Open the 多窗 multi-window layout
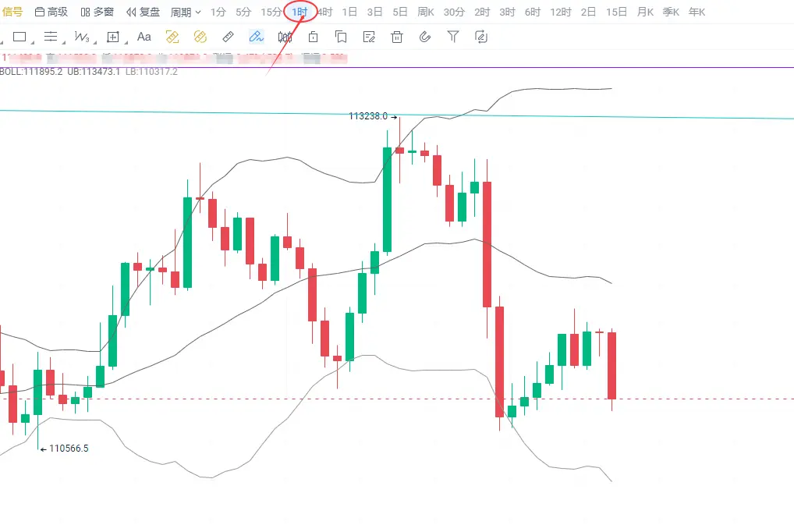794x532 pixels. (x=97, y=12)
